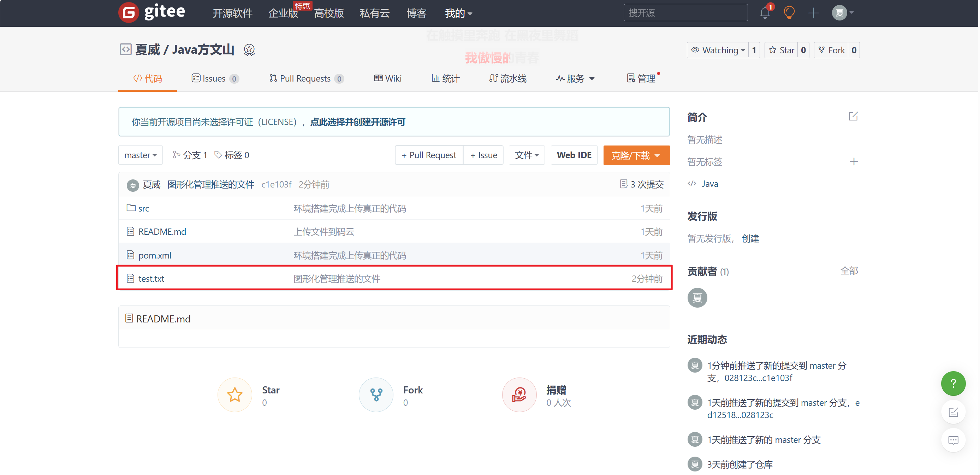This screenshot has height=475, width=980.
Task: Open the test.txt file
Action: (152, 278)
